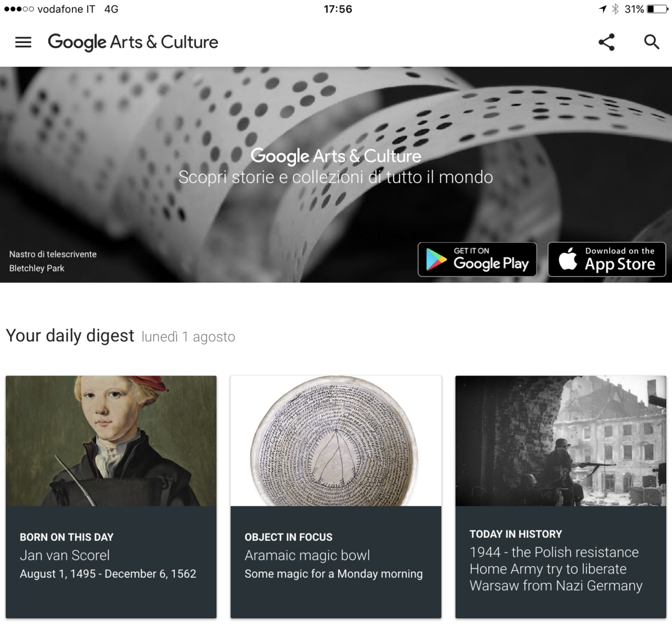
Task: Tap the cellular signal strength dots
Action: click(19, 9)
